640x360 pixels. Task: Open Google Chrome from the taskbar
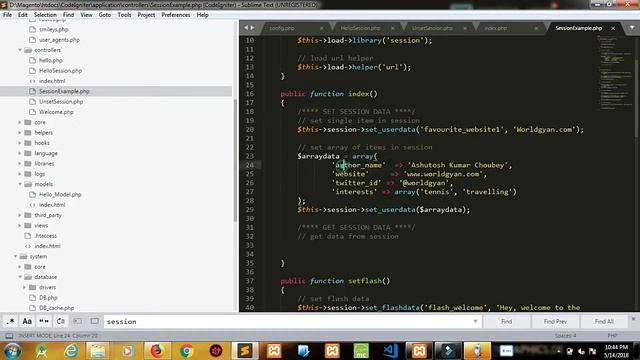[186, 351]
